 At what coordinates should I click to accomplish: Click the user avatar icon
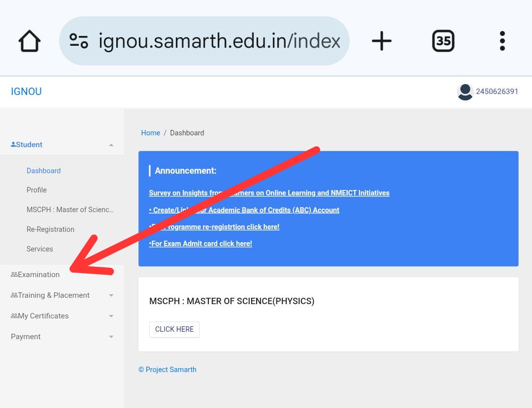point(465,92)
